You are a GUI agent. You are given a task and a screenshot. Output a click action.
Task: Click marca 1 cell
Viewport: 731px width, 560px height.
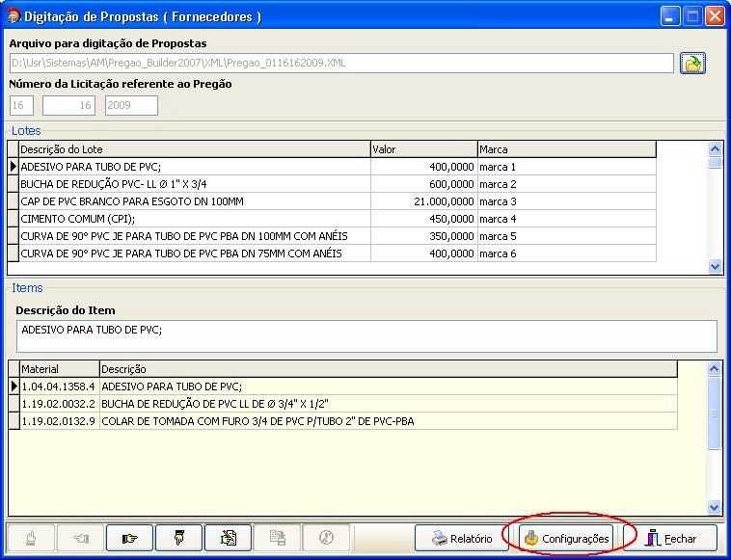(x=567, y=167)
